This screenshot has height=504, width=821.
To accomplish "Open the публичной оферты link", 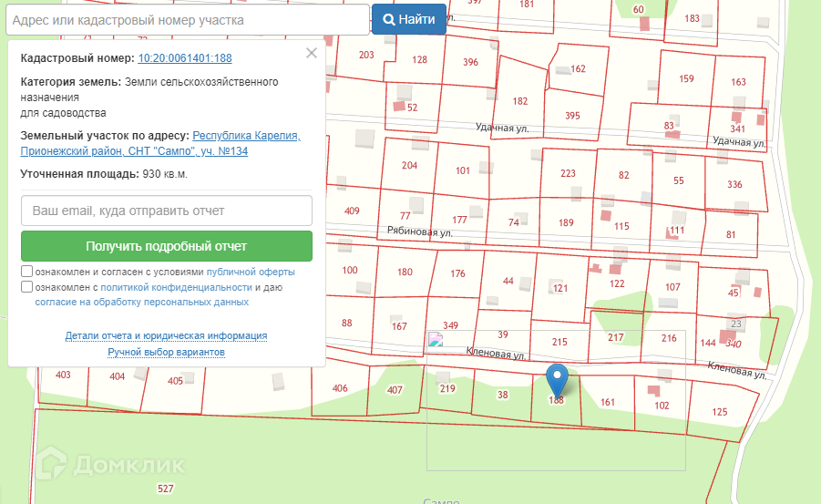I will click(x=251, y=272).
